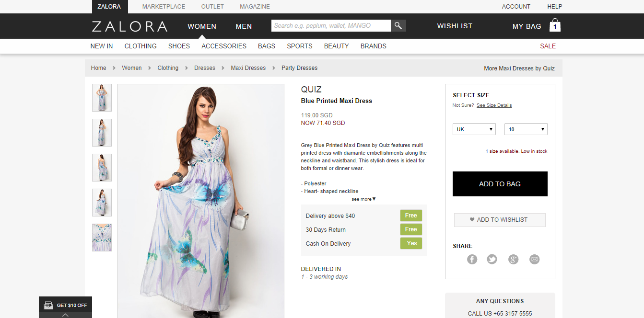Open the shopping bag icon
The width and height of the screenshot is (644, 318).
coord(555,25)
